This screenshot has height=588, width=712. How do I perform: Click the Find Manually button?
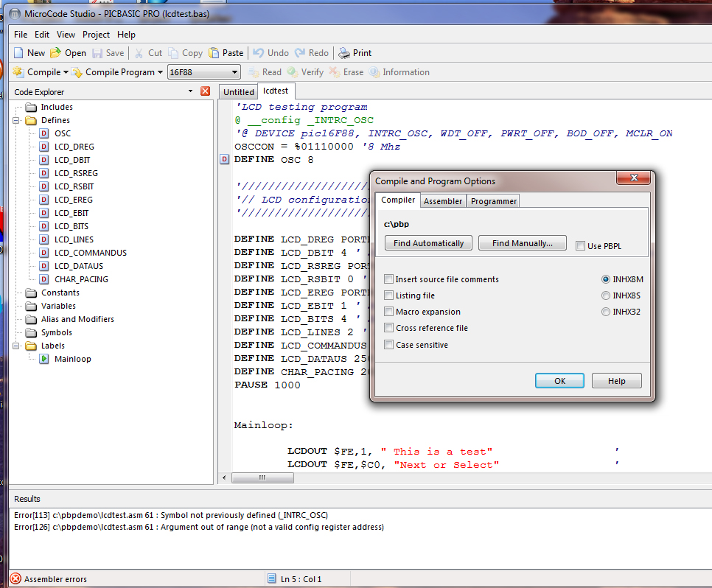tap(522, 243)
